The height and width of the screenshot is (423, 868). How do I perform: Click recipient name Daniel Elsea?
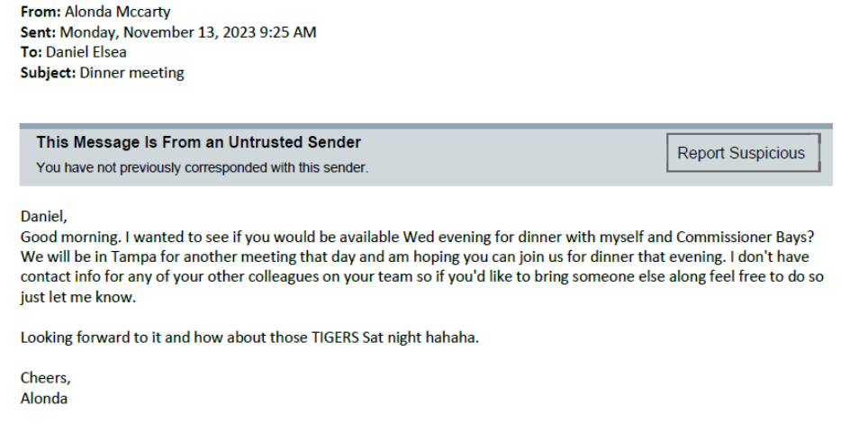[86, 52]
